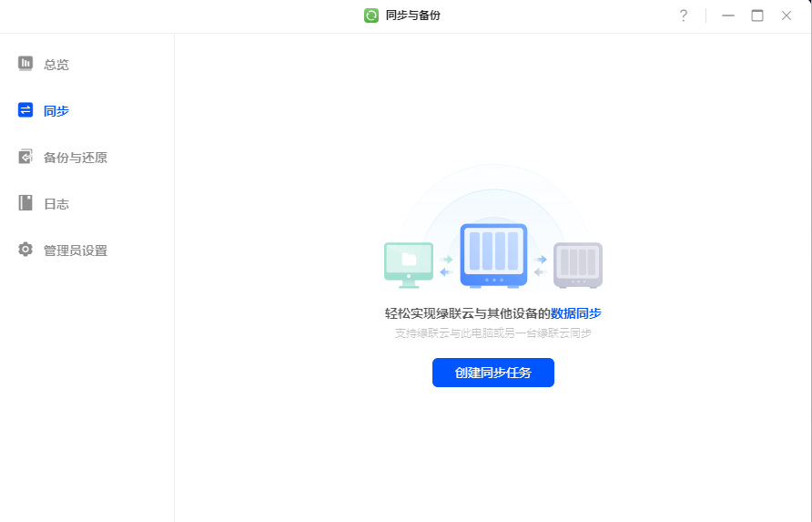Click the 总览 overview icon in sidebar
This screenshot has height=522, width=812.
[25, 64]
